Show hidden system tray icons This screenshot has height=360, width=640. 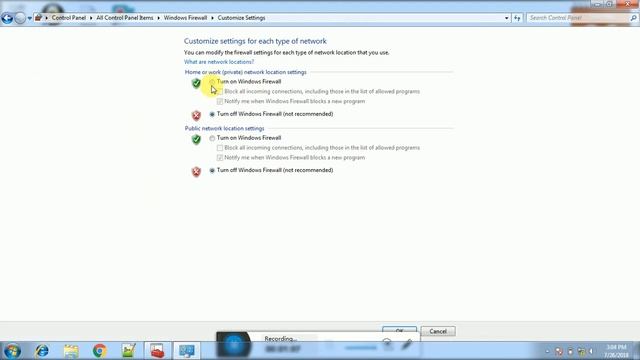[x=547, y=351]
